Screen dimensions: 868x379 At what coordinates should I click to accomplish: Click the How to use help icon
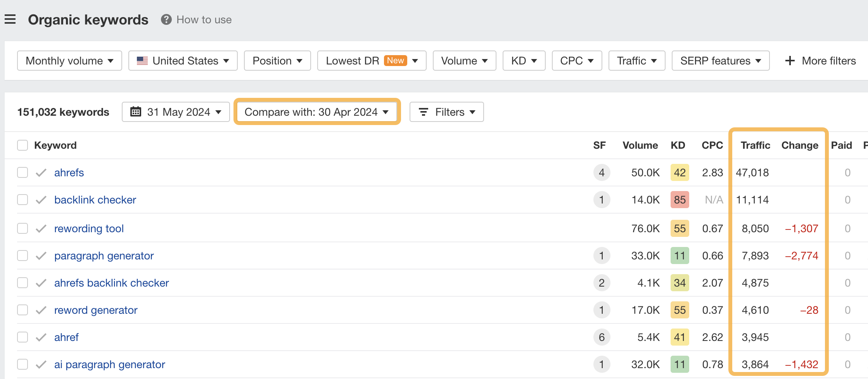166,19
